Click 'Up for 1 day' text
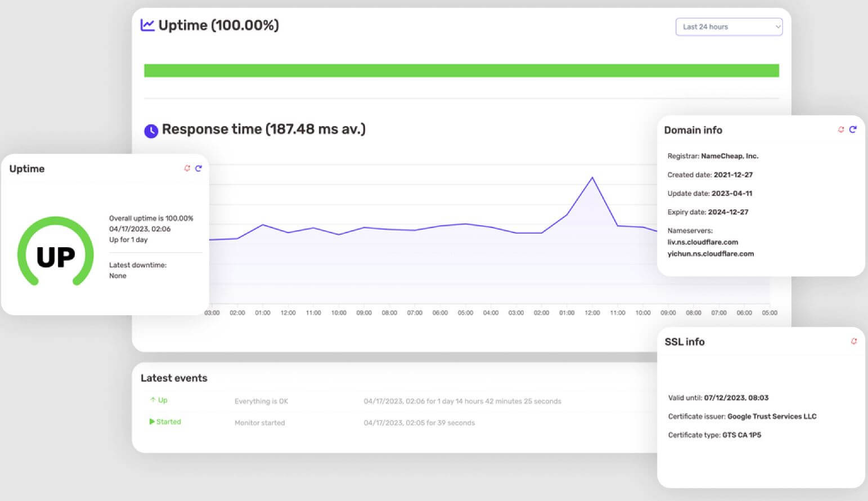Image resolution: width=868 pixels, height=501 pixels. point(128,239)
